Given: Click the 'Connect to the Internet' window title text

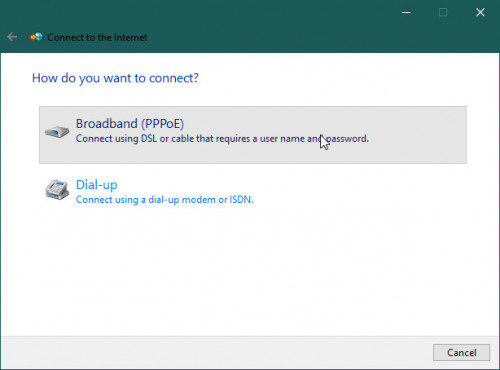Looking at the screenshot, I should pyautogui.click(x=97, y=37).
